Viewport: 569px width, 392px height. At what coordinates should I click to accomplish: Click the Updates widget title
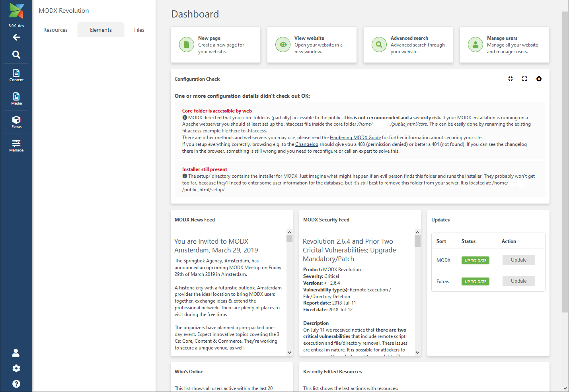pos(440,220)
